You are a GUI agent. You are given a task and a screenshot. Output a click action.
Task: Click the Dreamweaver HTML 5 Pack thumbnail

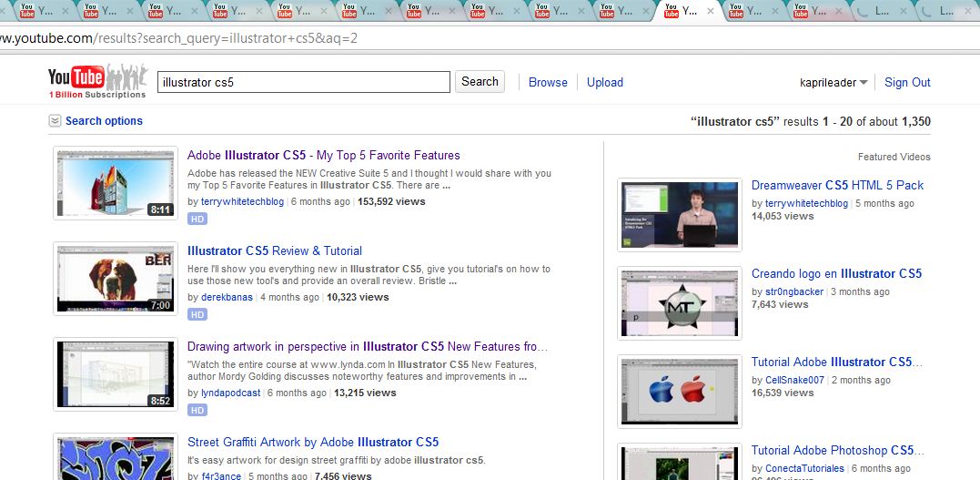[x=680, y=215]
